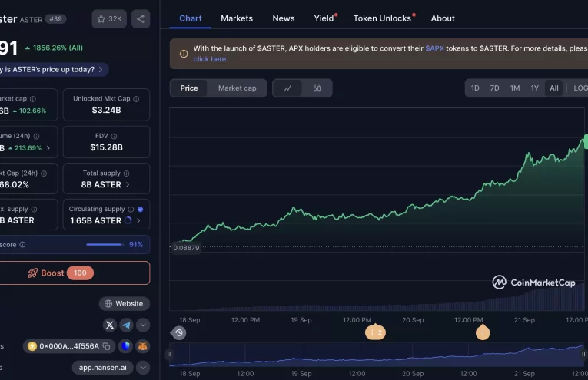Screen dimensions: 588x380
Task: Click the news event marker labeled 2
Action: tap(375, 332)
